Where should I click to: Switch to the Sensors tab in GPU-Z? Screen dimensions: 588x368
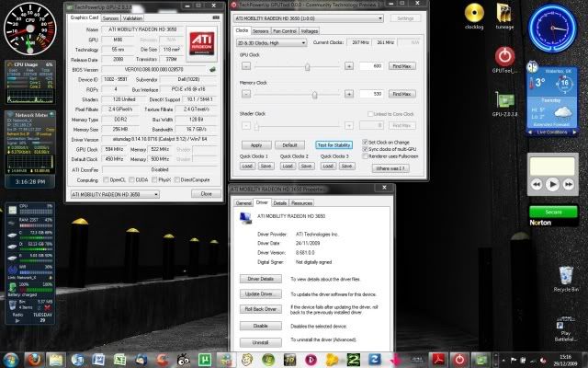(110, 18)
